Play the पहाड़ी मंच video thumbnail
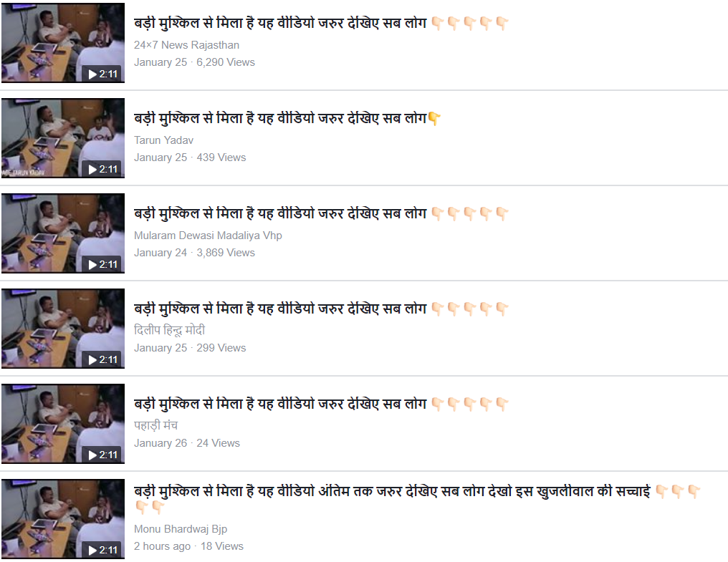 (x=62, y=424)
